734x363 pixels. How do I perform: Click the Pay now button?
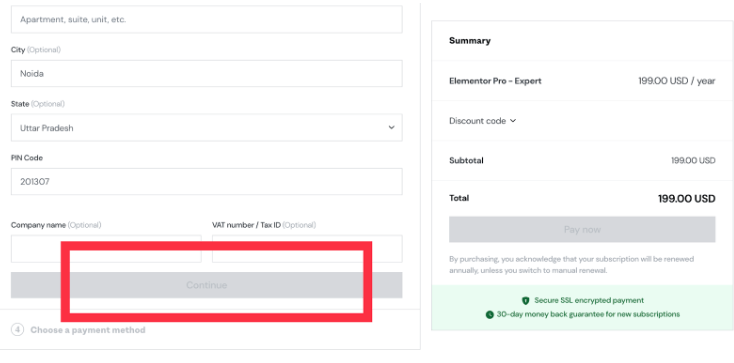tap(582, 230)
